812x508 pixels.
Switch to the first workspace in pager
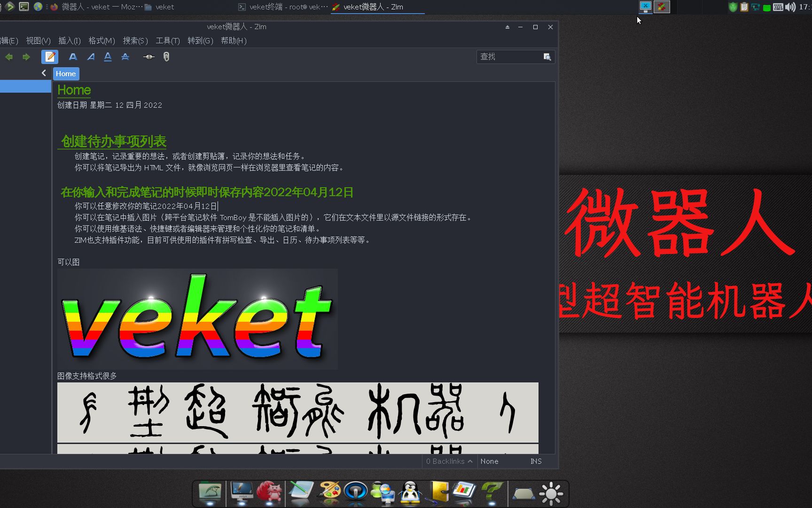[x=646, y=7]
